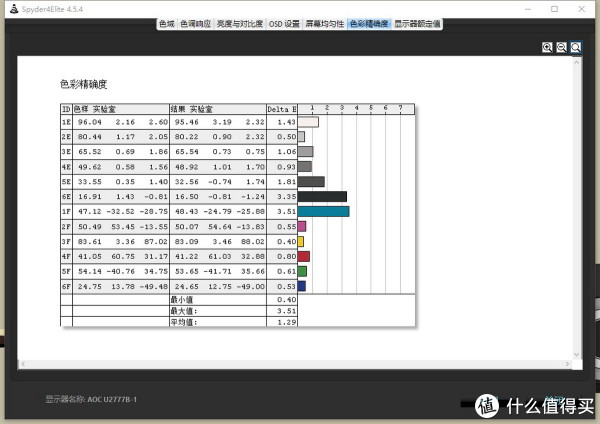This screenshot has height=424, width=600.
Task: Click the minimum value 0.40 in summary row
Action: (x=287, y=300)
